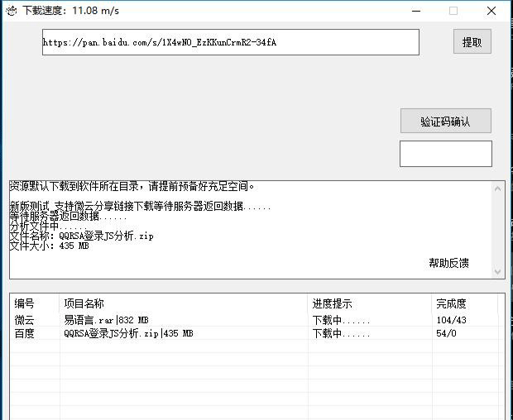Click the QQRSA登录JS分析.zip|435 MB list entry
Viewport: 513px width, 420px height.
tap(128, 333)
